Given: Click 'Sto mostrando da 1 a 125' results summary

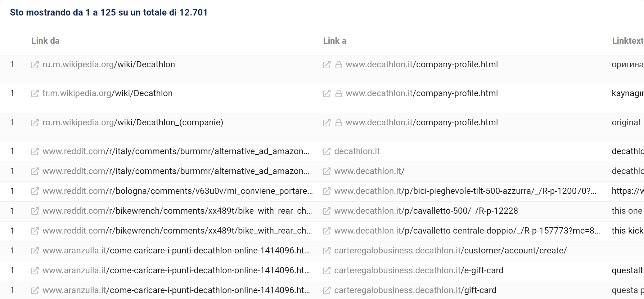Looking at the screenshot, I should click(x=109, y=12).
